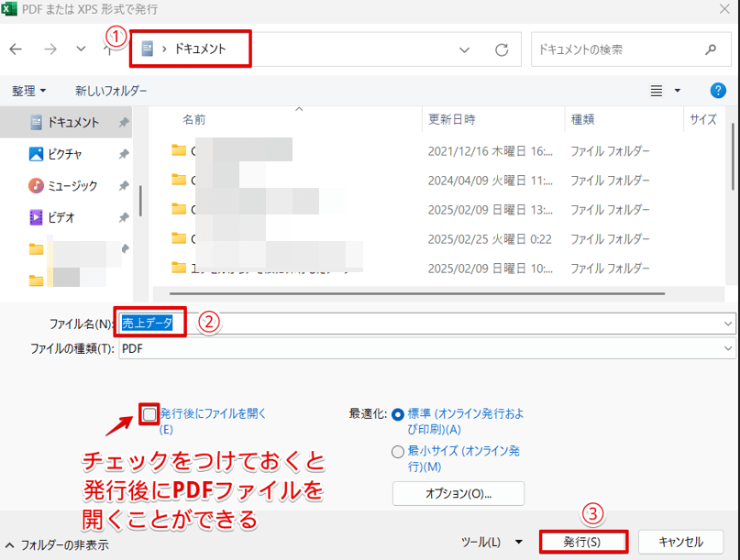
Task: Open help via the blue question mark icon
Action: tap(718, 90)
